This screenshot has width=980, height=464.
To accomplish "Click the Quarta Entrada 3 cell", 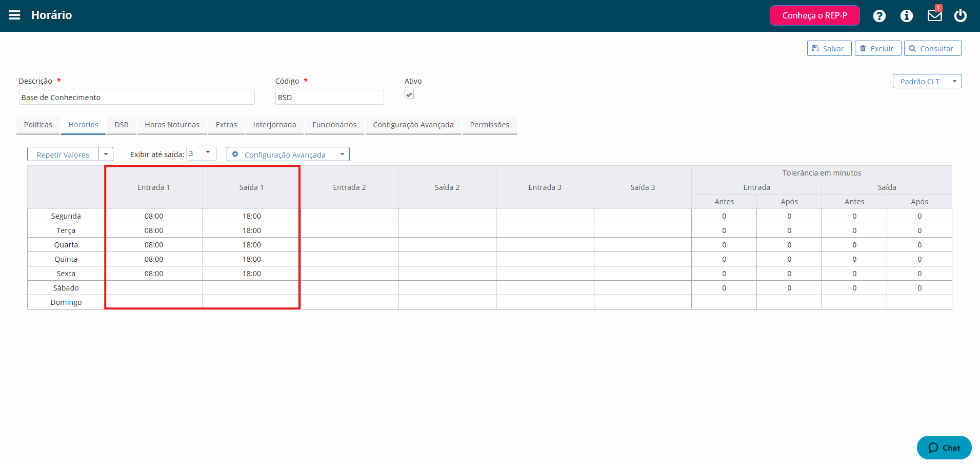I will pyautogui.click(x=545, y=245).
